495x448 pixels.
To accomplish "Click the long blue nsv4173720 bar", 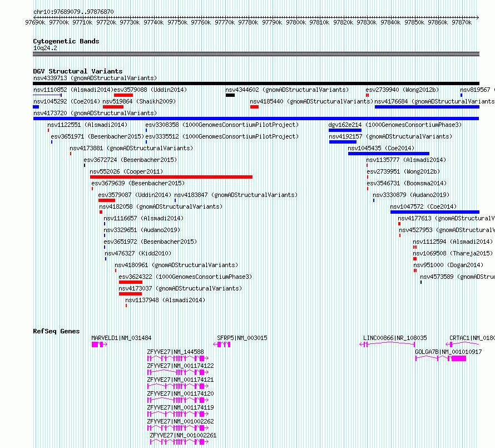I will [x=256, y=119].
